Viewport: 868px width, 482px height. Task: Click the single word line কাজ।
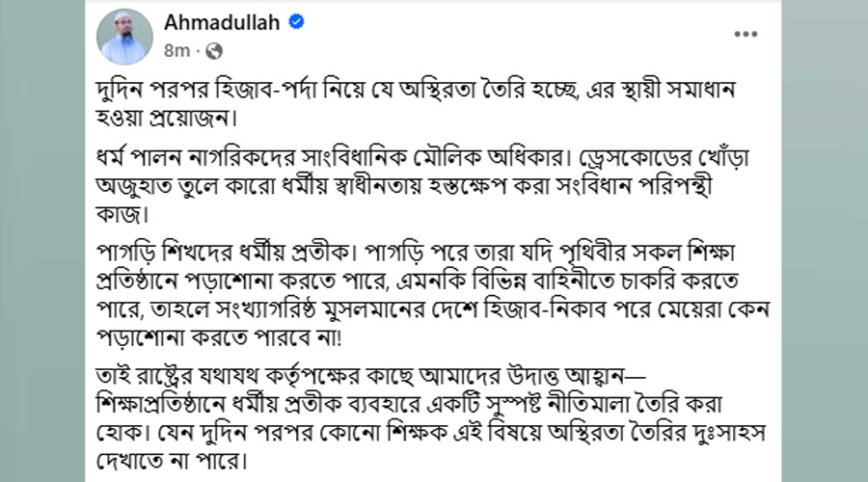click(x=122, y=215)
